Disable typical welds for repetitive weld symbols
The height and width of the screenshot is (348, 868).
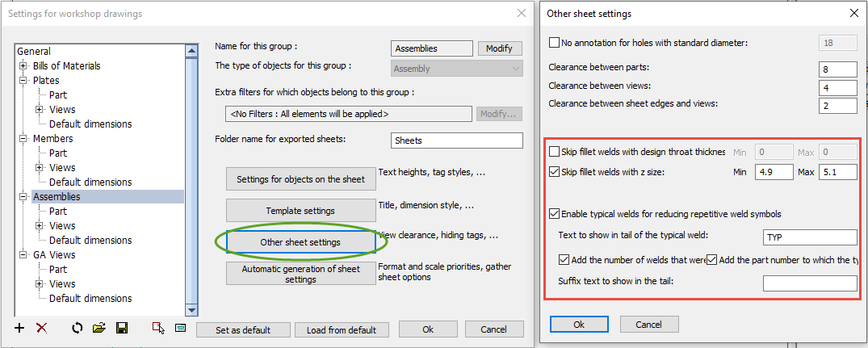554,214
